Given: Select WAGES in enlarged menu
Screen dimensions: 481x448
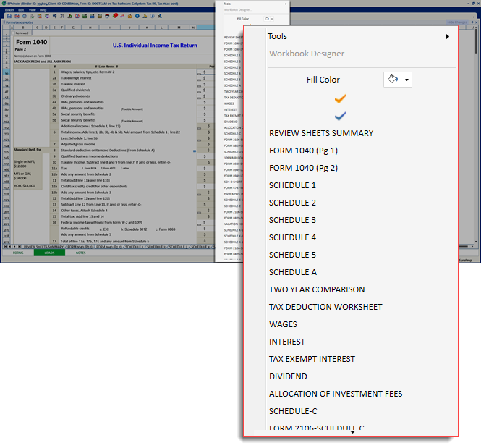Looking at the screenshot, I should [283, 324].
